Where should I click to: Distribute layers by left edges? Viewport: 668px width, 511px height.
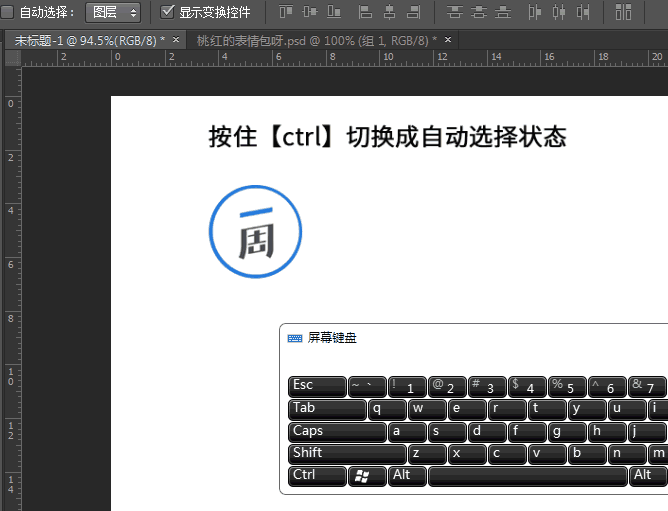pos(534,12)
